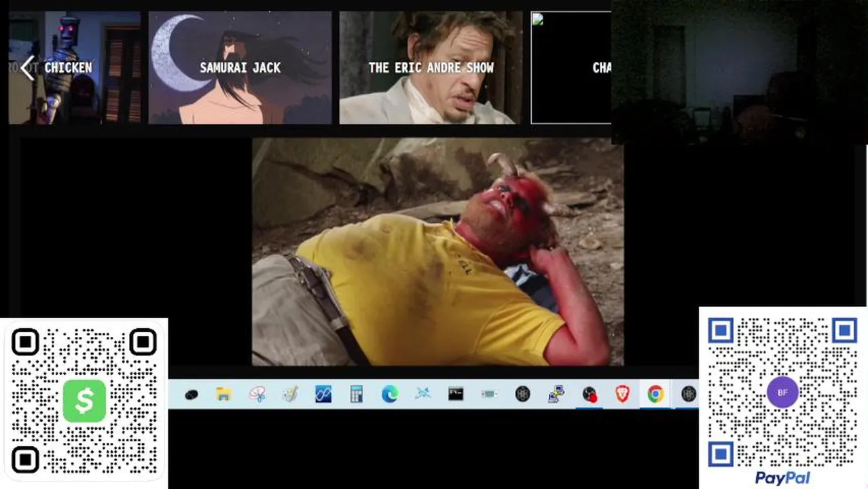The image size is (868, 489).
Task: Click the video of man in yellow shirt
Action: (437, 252)
